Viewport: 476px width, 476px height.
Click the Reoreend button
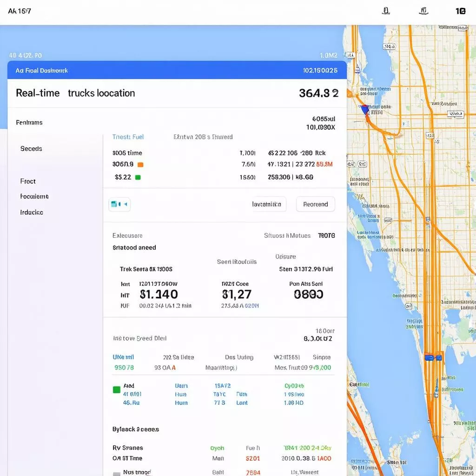coord(315,205)
